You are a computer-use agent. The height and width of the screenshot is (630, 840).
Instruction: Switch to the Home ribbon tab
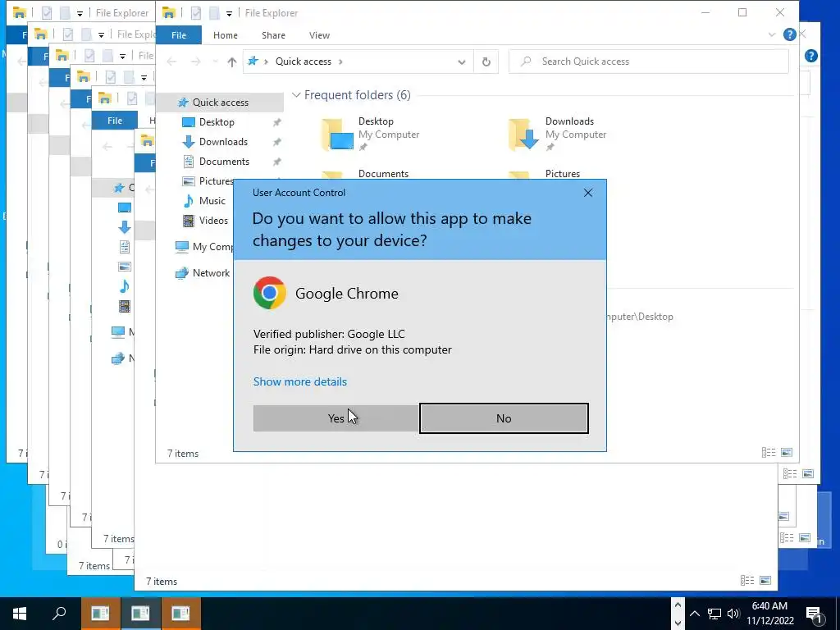point(225,35)
